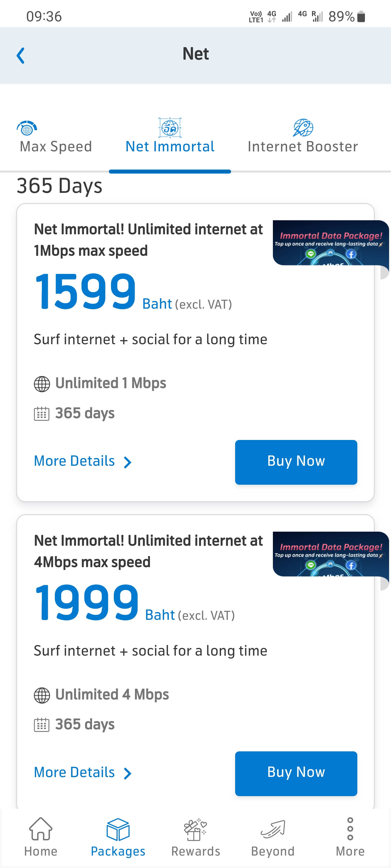Screen dimensions: 391x868
Task: Expand chevron beside 1Mbps More Details
Action: [127, 462]
